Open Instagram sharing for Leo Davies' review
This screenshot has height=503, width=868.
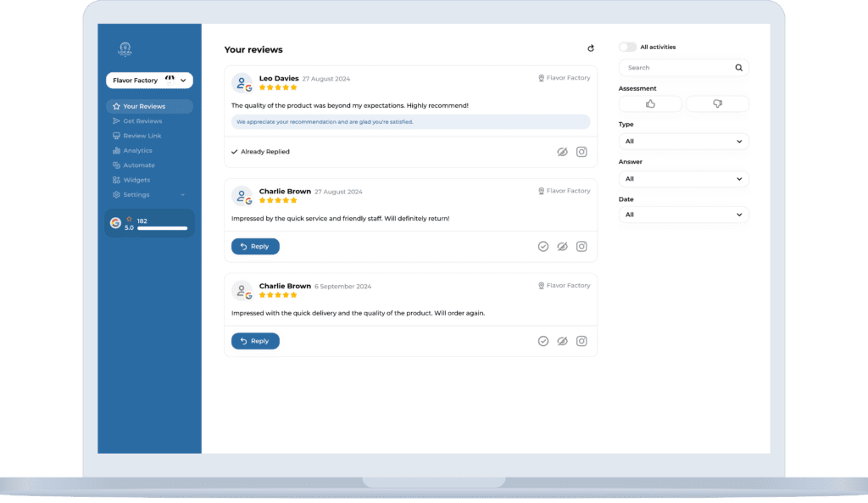(581, 151)
